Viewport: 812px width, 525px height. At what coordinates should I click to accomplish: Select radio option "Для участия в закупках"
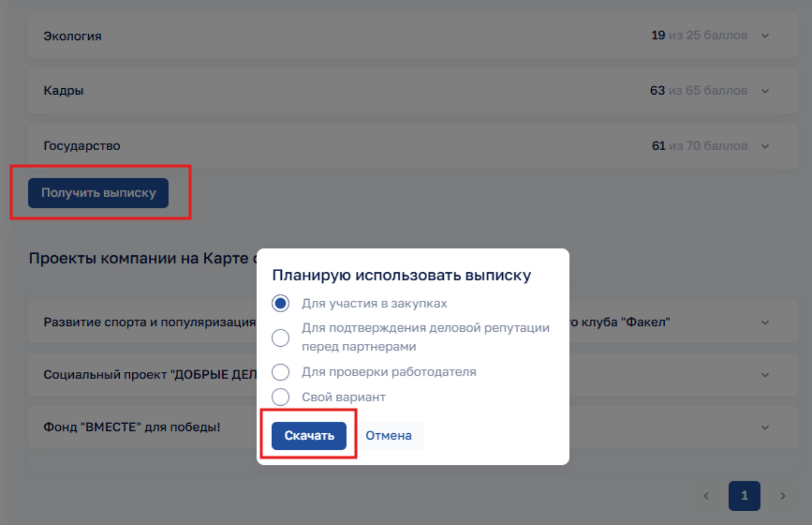pyautogui.click(x=281, y=303)
